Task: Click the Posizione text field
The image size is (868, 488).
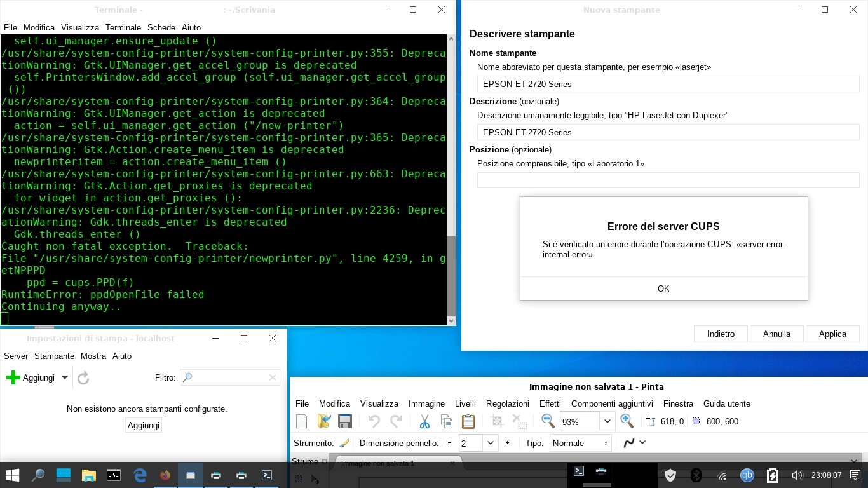Action: pos(667,180)
